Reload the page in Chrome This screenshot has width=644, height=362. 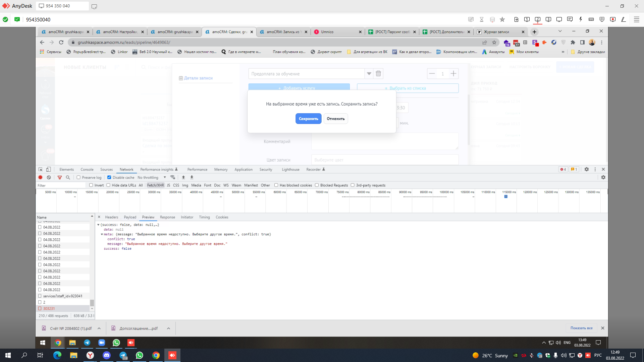click(x=61, y=42)
